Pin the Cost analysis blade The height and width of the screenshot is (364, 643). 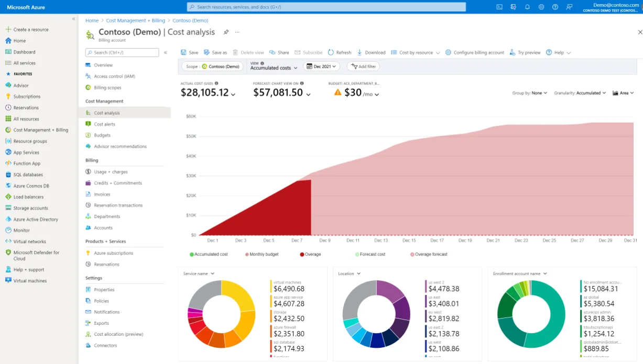pyautogui.click(x=226, y=32)
